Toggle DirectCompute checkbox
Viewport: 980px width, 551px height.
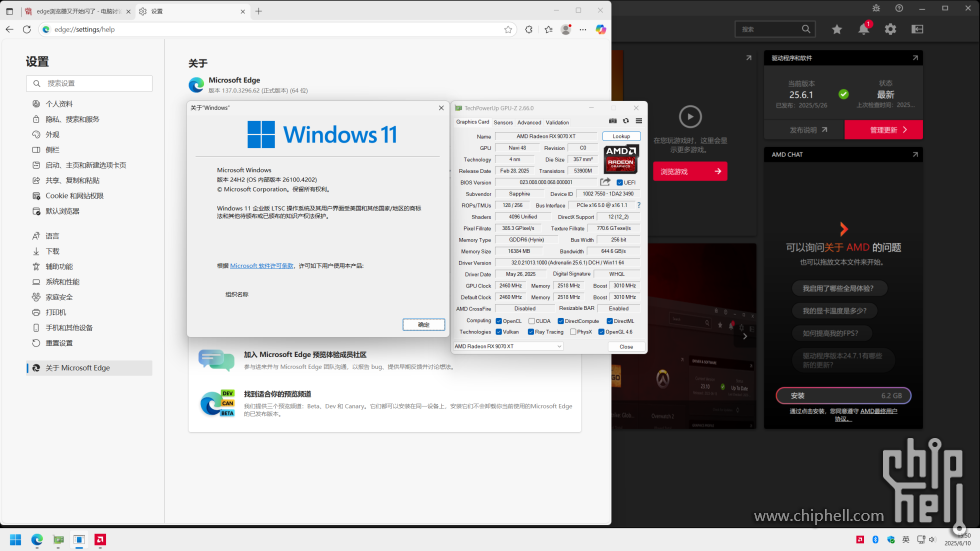561,321
